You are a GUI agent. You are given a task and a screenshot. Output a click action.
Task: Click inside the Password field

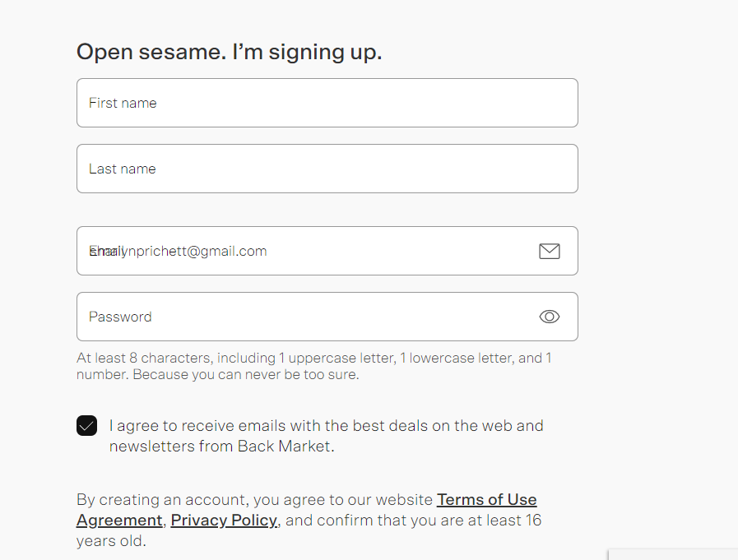[327, 317]
